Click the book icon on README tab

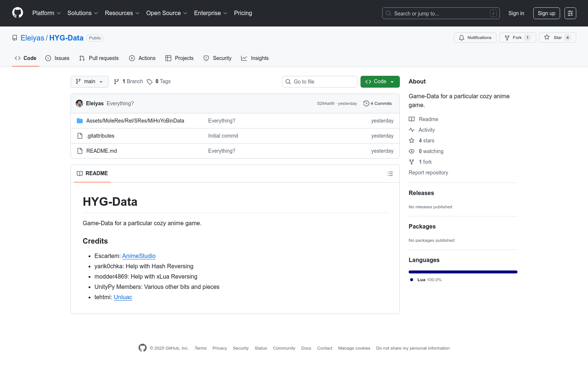point(80,173)
